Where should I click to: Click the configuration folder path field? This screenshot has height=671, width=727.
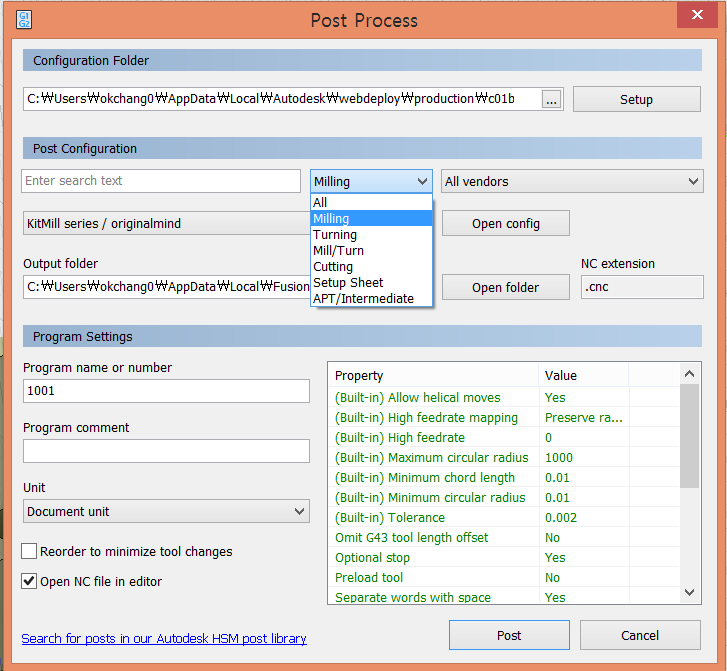(282, 99)
